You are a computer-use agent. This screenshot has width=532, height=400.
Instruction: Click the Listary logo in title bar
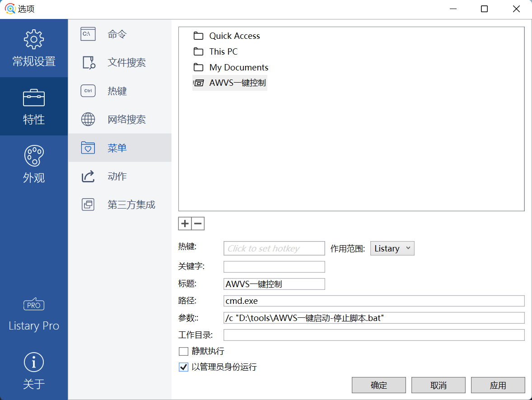10,9
